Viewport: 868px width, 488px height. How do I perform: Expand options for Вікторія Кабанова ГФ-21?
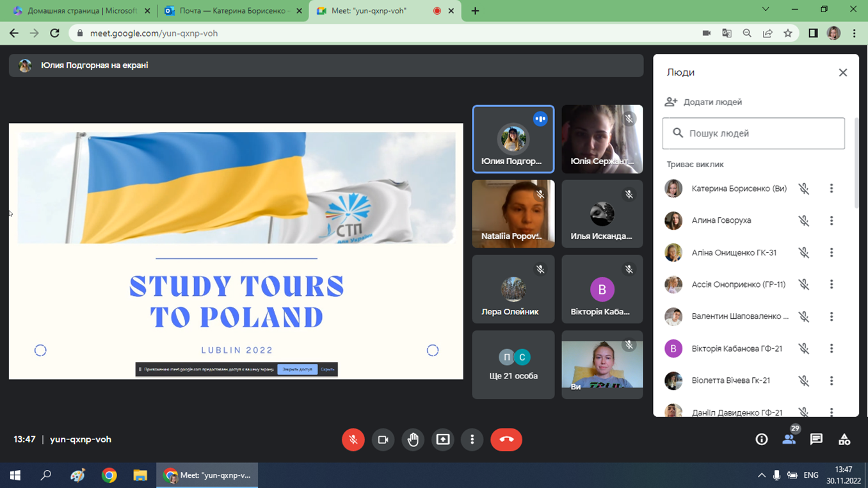(832, 348)
